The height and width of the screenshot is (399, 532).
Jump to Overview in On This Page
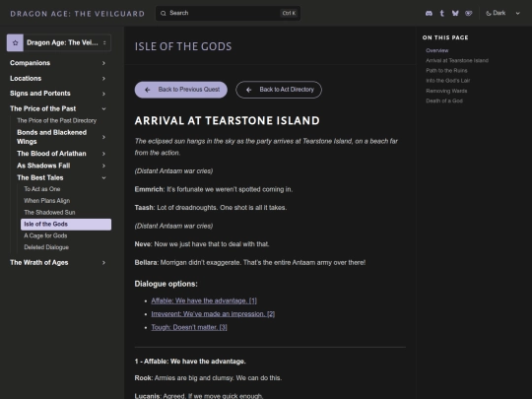pos(437,50)
